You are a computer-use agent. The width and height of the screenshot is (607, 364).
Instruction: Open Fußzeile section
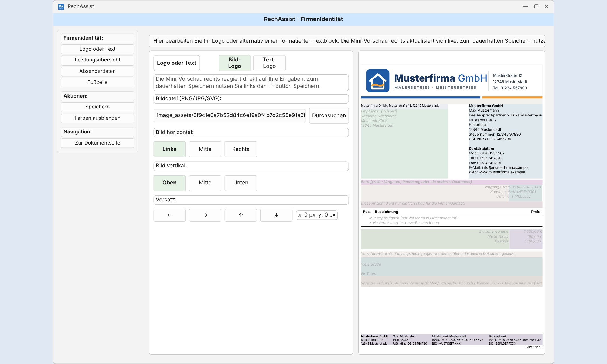[97, 82]
